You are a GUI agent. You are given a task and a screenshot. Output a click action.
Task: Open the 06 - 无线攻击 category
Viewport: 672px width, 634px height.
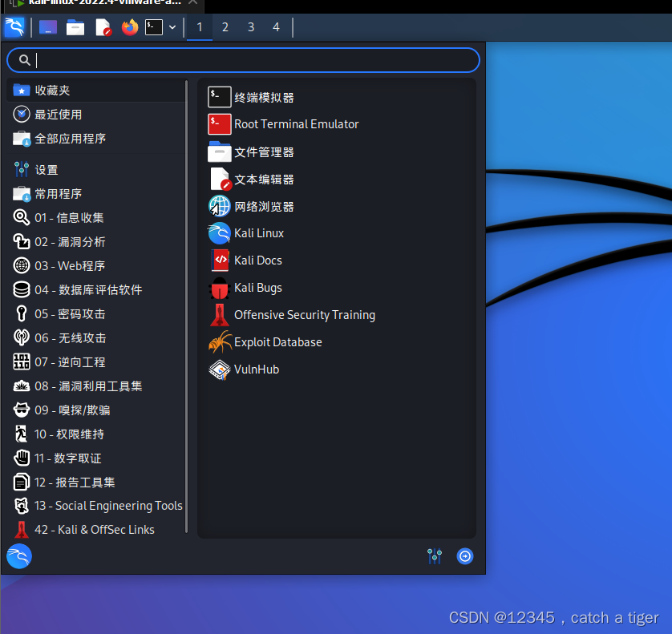pyautogui.click(x=96, y=337)
